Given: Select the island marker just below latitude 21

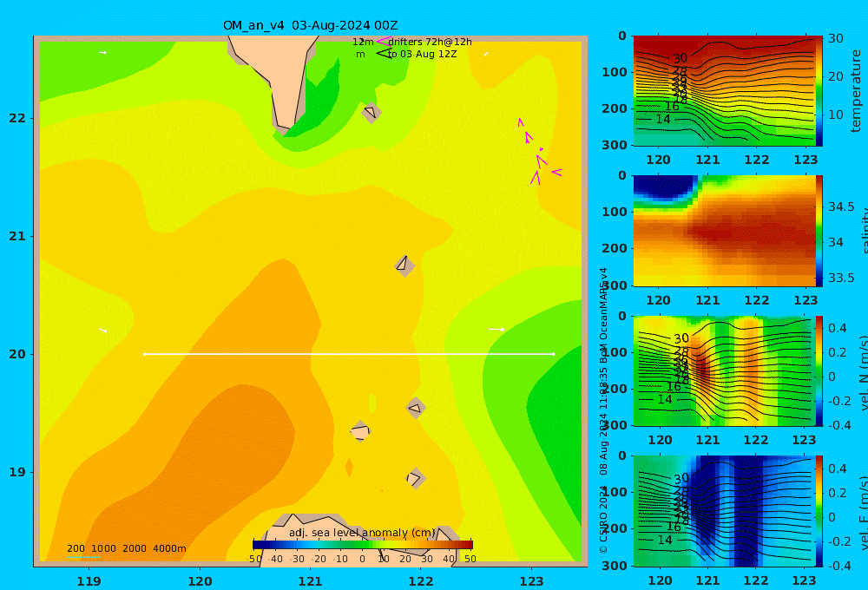Looking at the screenshot, I should click(404, 265).
